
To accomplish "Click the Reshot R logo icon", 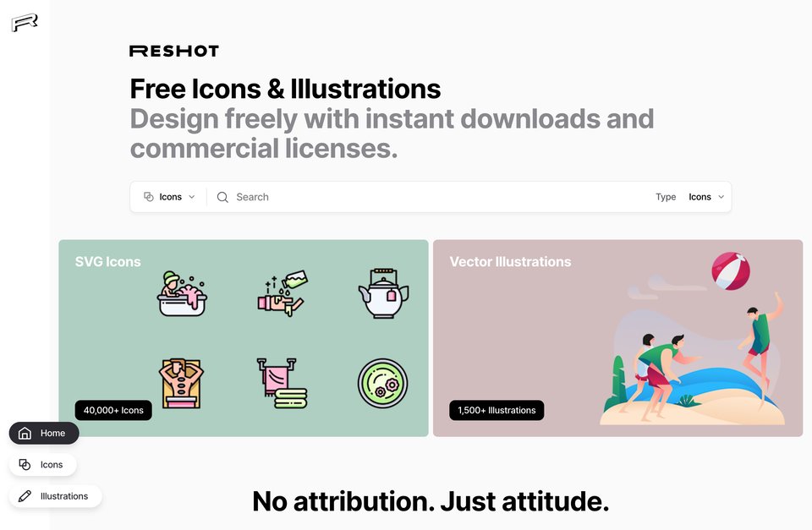I will point(25,23).
